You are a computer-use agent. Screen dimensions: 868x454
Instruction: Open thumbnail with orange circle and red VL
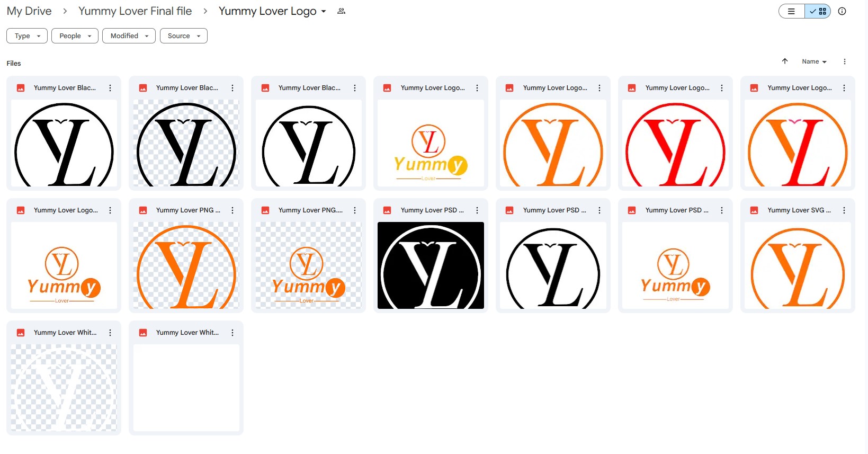click(798, 143)
